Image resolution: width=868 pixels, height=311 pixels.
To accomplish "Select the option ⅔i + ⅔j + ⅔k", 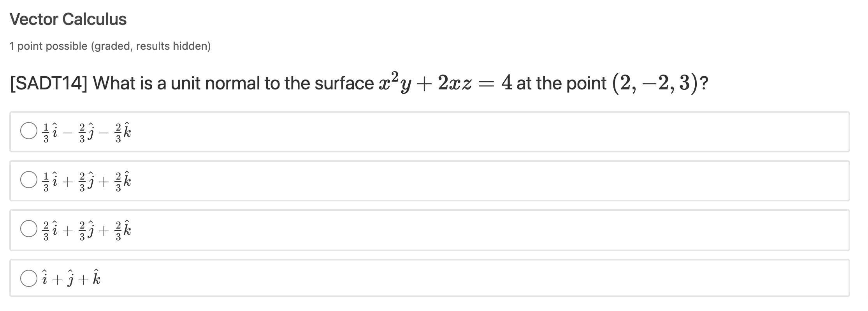I will (28, 229).
